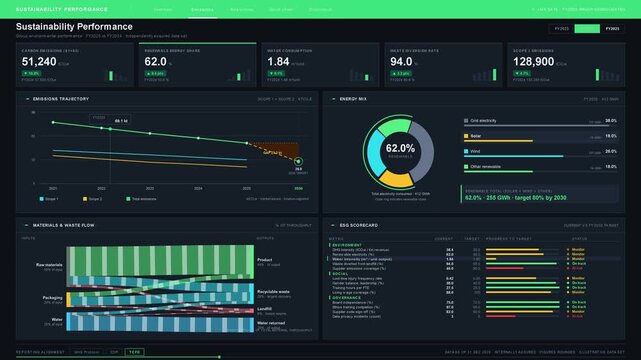
Task: Click the 2030 target marker on trajectory chart
Action: [298, 161]
